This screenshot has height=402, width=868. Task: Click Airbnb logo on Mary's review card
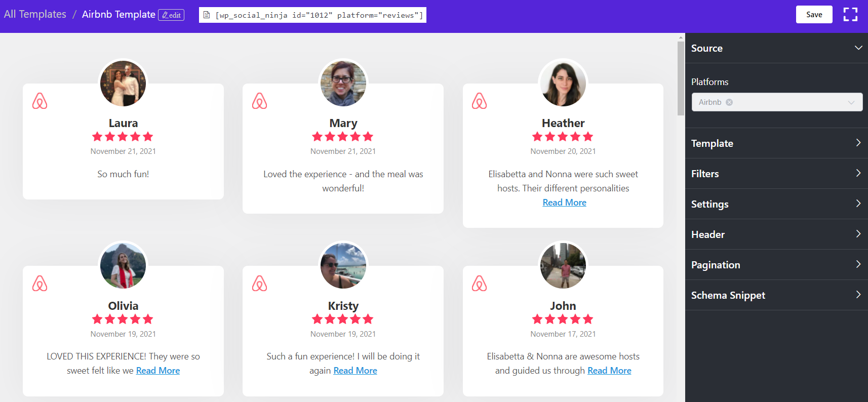click(x=260, y=101)
